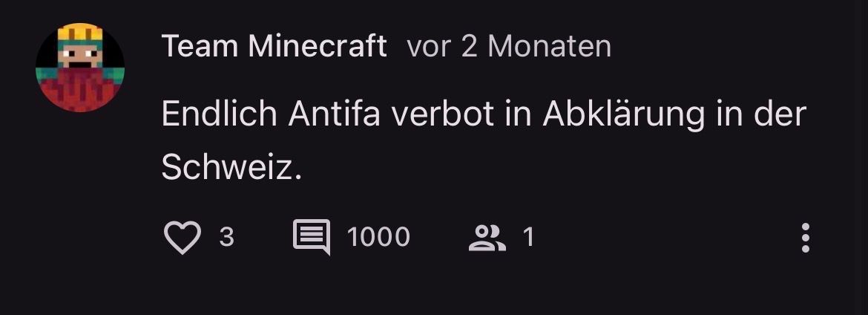Click the word 'Schweiz.' in the comment
Image resolution: width=868 pixels, height=315 pixels.
point(232,166)
